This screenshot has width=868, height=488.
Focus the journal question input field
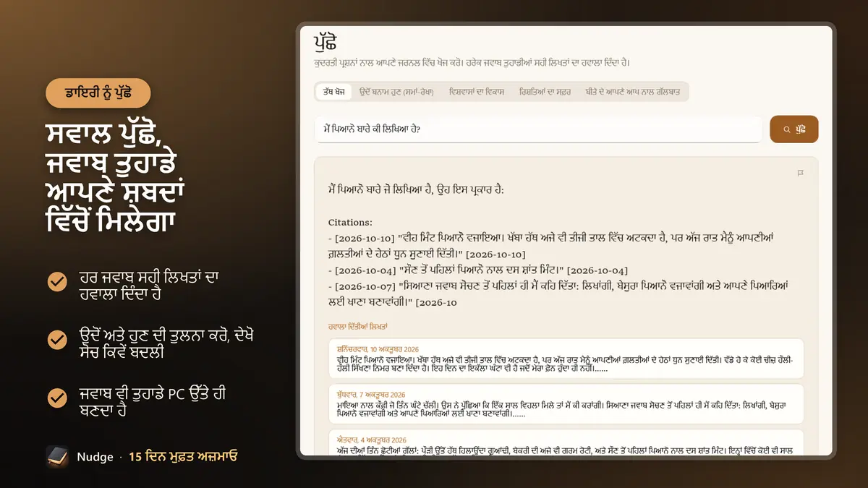[538, 129]
